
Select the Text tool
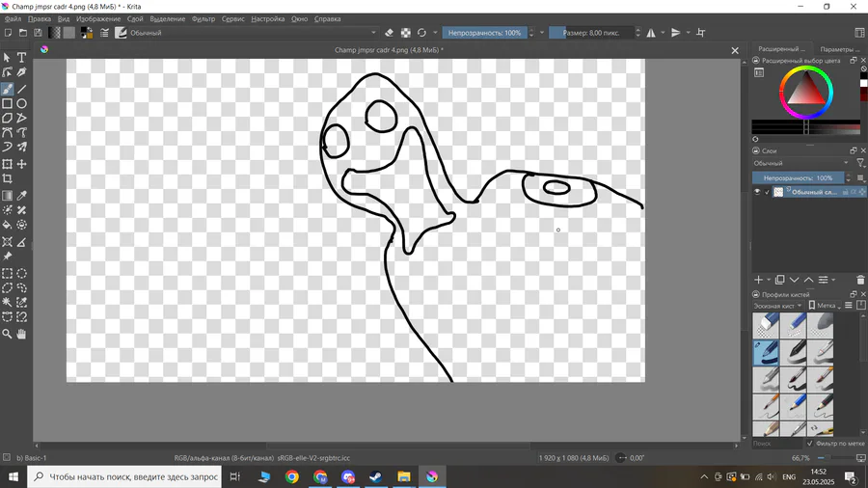pos(21,58)
